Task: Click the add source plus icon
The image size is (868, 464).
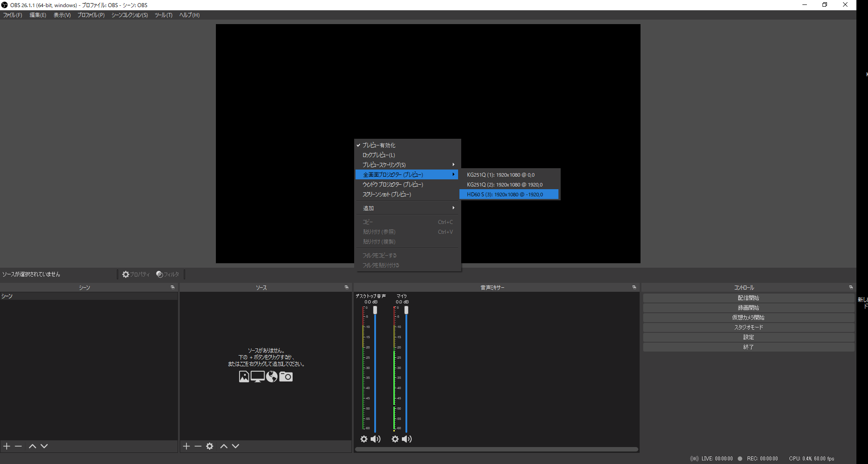Action: 186,446
